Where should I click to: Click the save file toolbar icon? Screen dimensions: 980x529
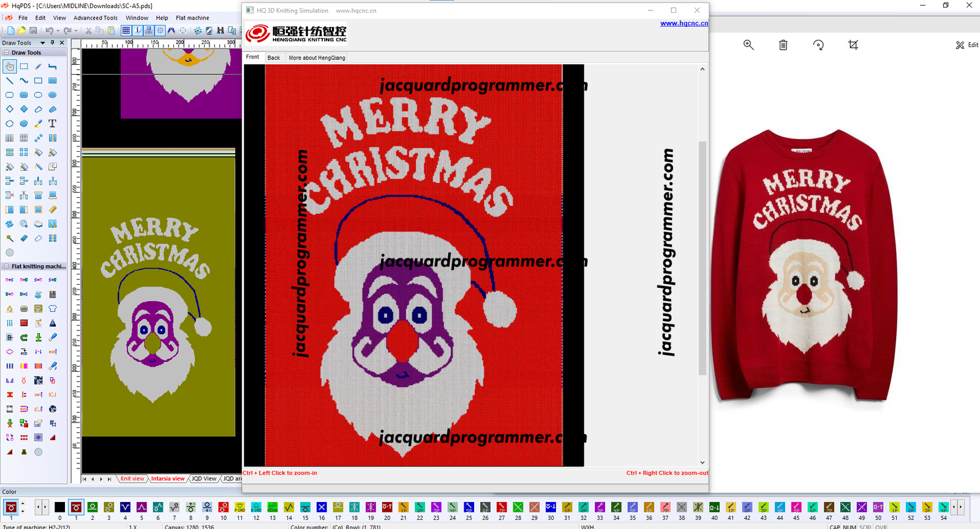point(33,31)
